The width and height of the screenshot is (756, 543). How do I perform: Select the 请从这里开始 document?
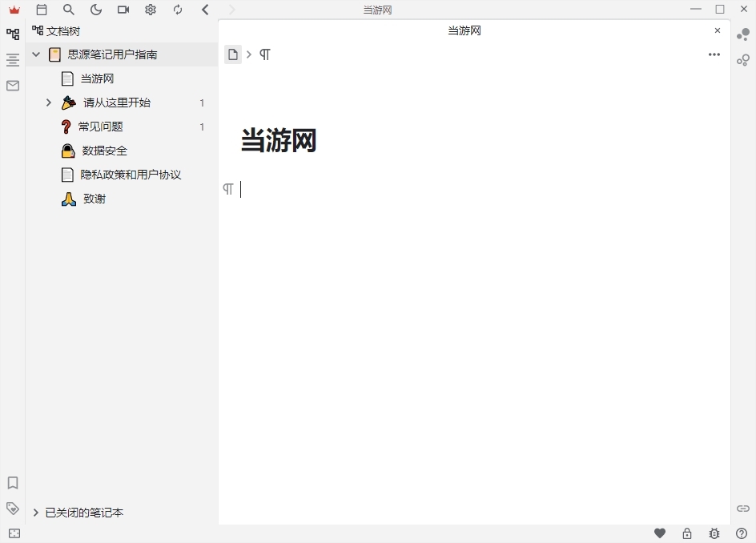[x=117, y=103]
